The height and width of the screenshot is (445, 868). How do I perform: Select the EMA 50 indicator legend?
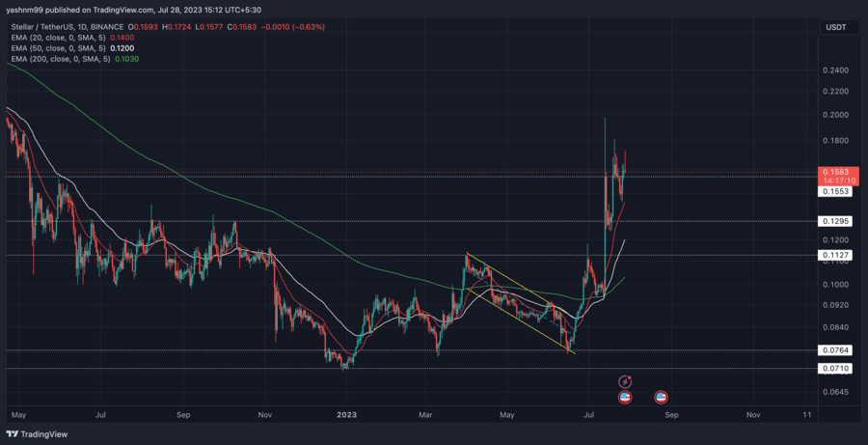(x=57, y=47)
